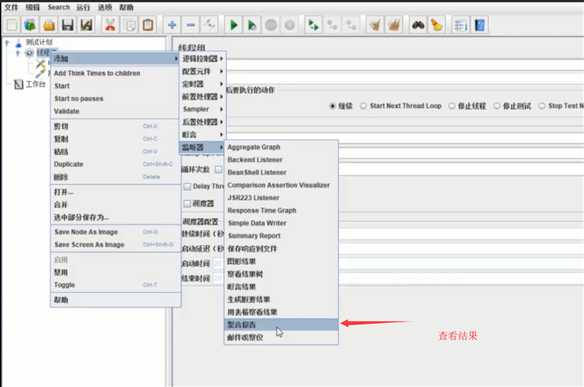Click the Stop toolbar icon

click(x=271, y=25)
